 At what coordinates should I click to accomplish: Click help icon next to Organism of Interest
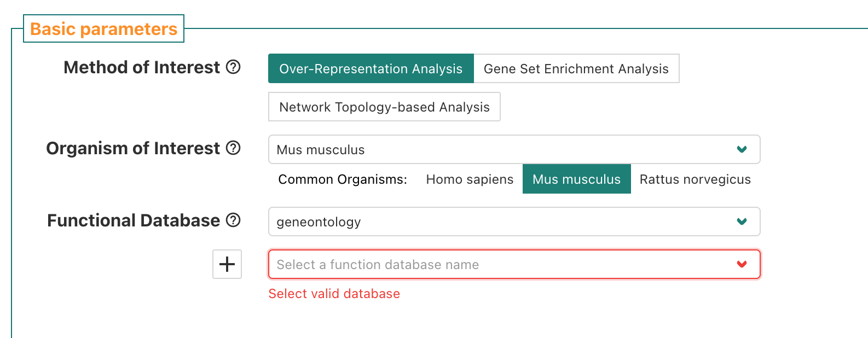(x=233, y=148)
